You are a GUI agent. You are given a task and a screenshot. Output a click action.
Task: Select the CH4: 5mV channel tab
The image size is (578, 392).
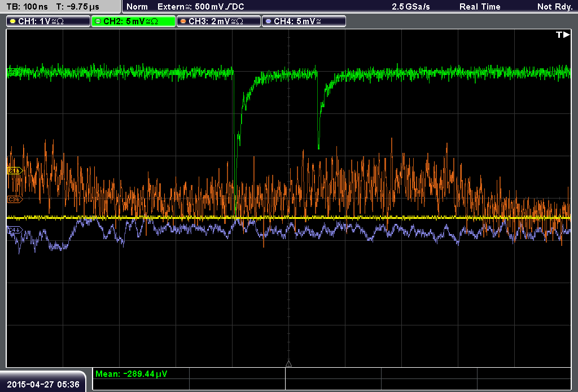304,21
